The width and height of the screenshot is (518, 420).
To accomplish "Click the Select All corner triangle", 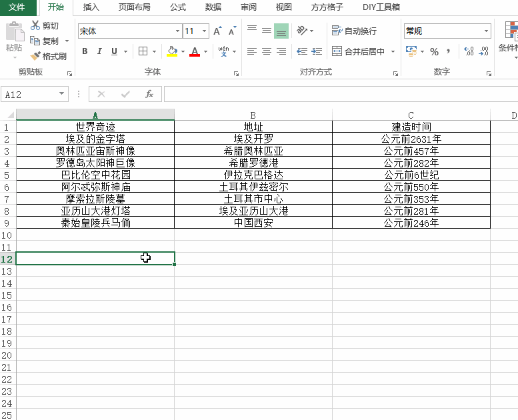I will coord(11,115).
